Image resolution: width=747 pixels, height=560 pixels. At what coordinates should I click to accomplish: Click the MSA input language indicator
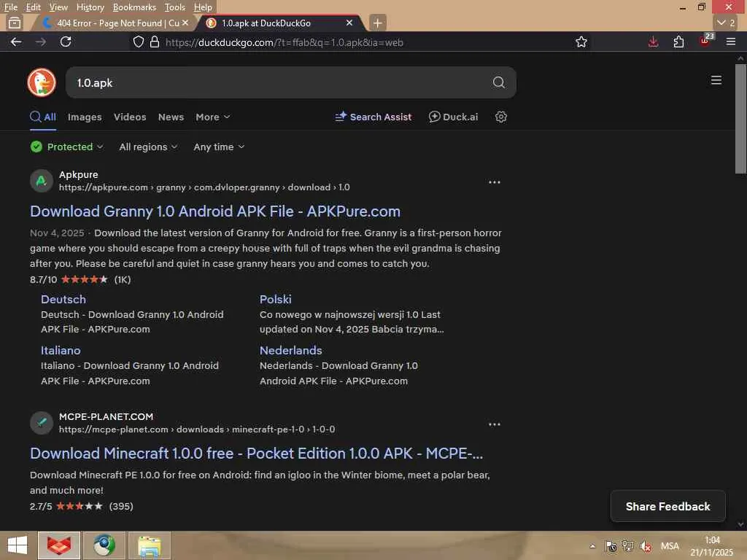pyautogui.click(x=670, y=546)
